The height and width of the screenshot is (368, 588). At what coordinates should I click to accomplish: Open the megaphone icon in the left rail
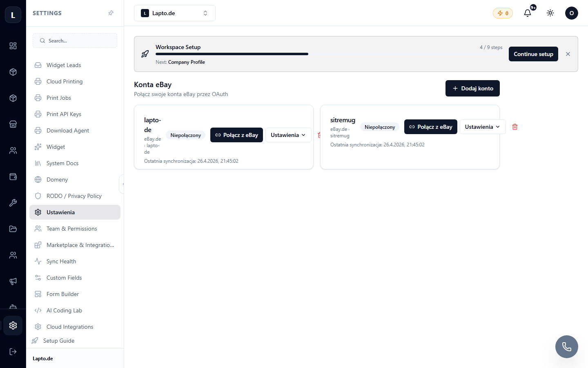coord(13,281)
